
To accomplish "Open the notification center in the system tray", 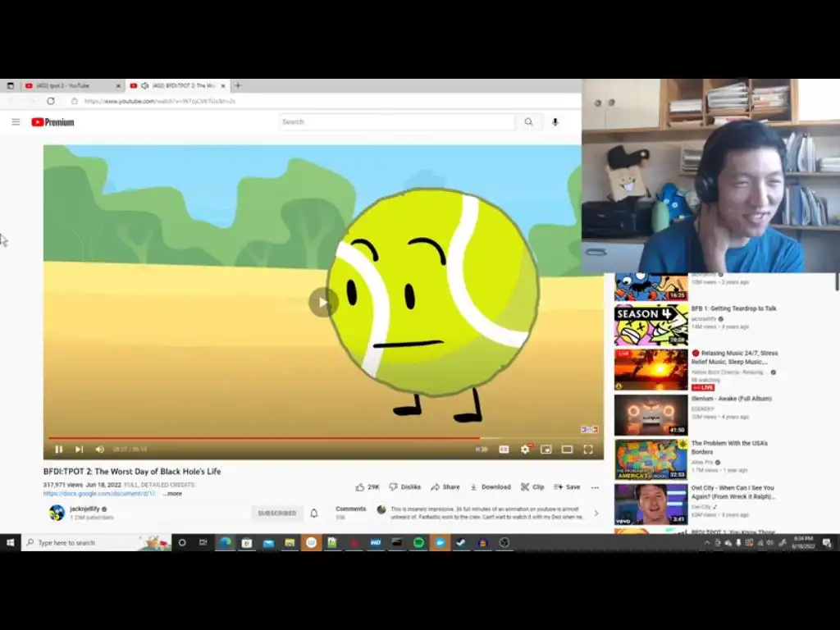I will [827, 543].
